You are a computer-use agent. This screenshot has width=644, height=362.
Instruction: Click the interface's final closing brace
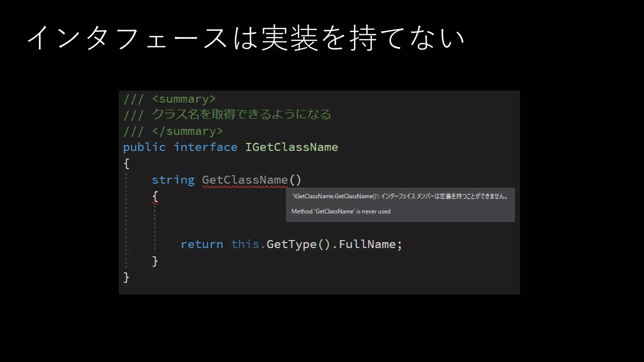(x=126, y=277)
